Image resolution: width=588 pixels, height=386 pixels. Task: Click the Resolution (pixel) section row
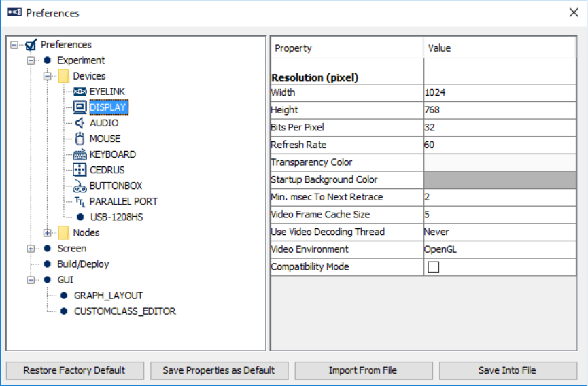423,72
